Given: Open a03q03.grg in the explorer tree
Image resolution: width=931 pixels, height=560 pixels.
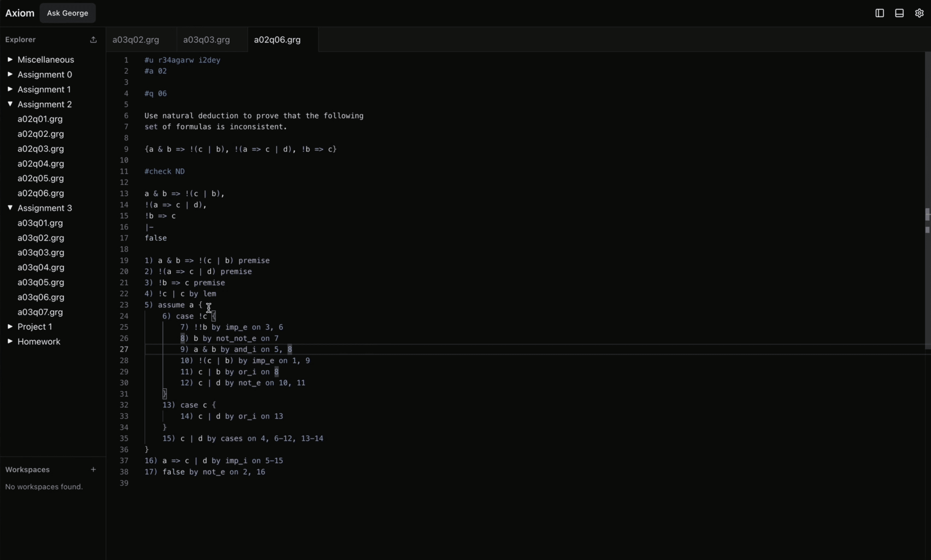Looking at the screenshot, I should [41, 252].
